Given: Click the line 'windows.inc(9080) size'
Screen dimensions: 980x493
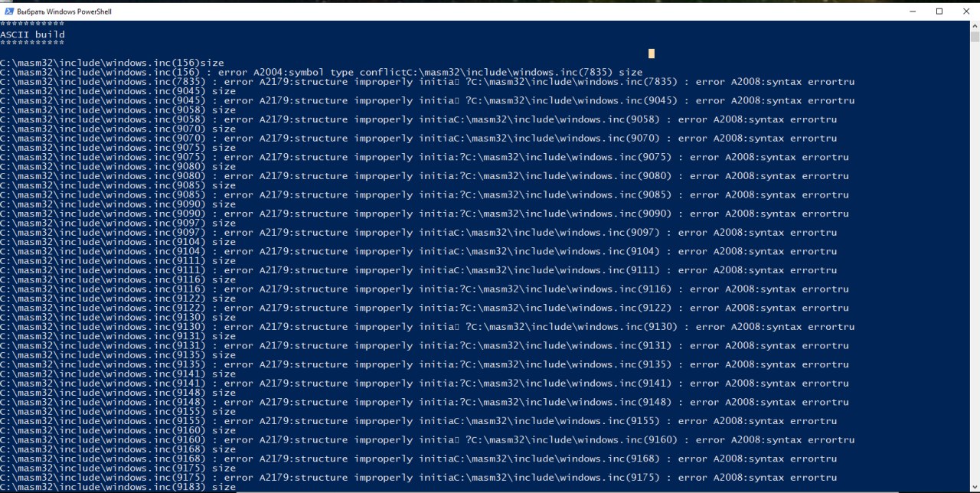Looking at the screenshot, I should point(118,166).
